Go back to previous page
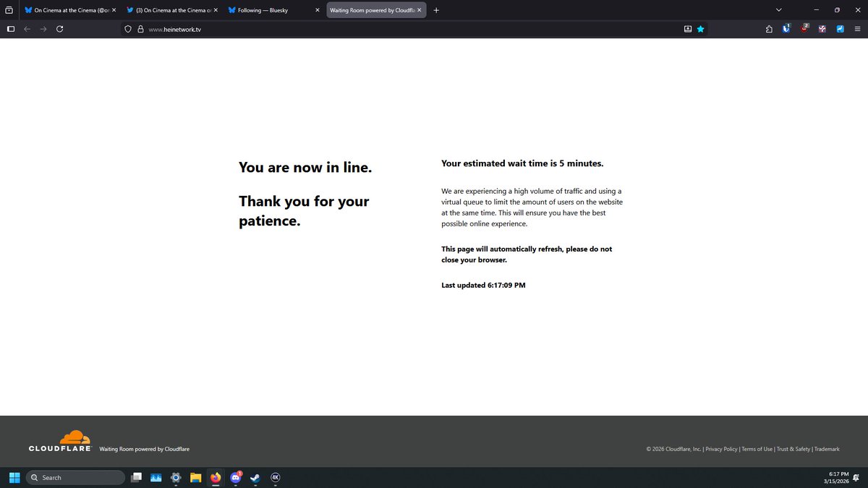Screen dimensions: 868x488 pyautogui.click(x=27, y=29)
